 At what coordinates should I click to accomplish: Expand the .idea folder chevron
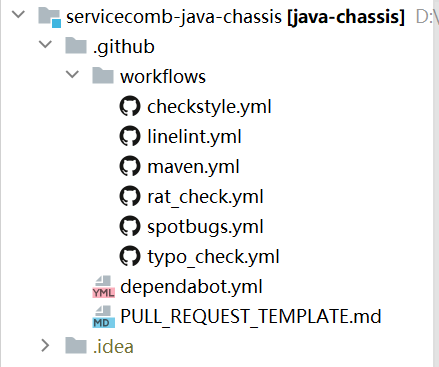[45, 346]
